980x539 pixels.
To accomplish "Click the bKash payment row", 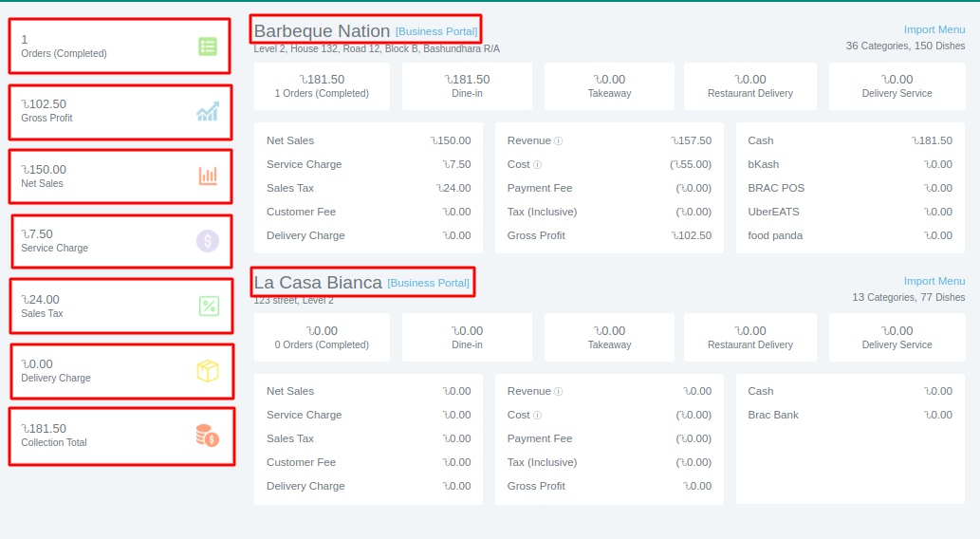I will [x=850, y=164].
